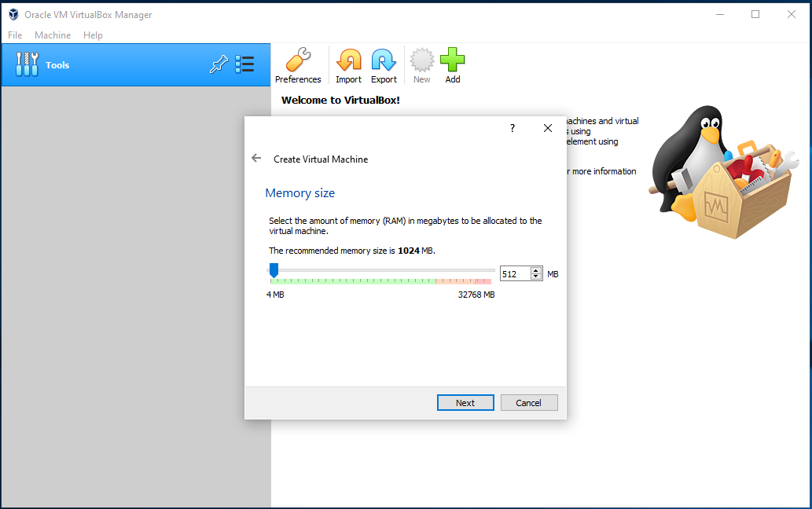Click the '4 MB' minimum label

tap(275, 295)
